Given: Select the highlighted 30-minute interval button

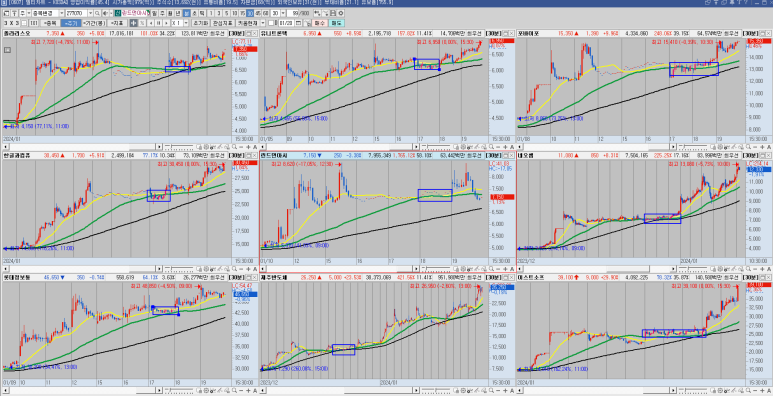Looking at the screenshot, I should click(250, 13).
